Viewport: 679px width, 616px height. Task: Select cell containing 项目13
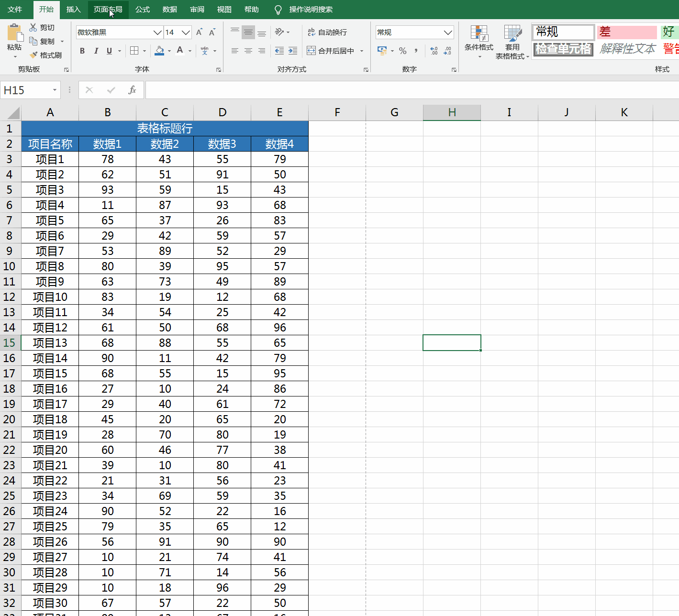pos(50,342)
